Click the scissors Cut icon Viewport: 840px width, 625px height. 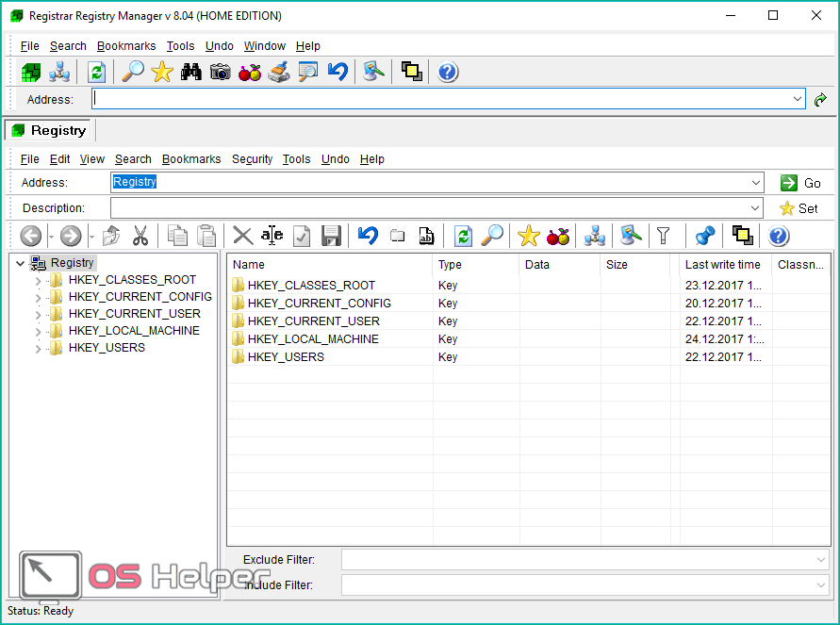[x=140, y=236]
